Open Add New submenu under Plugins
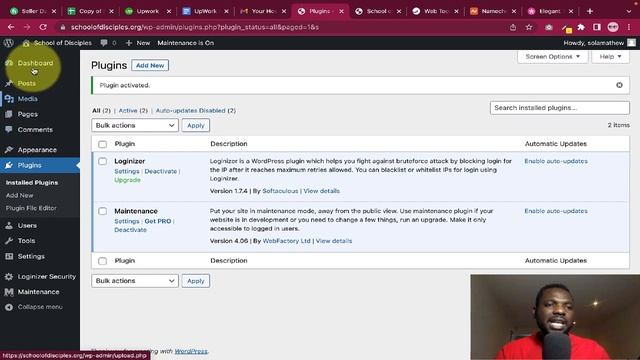This screenshot has height=360, width=640. 20,196
